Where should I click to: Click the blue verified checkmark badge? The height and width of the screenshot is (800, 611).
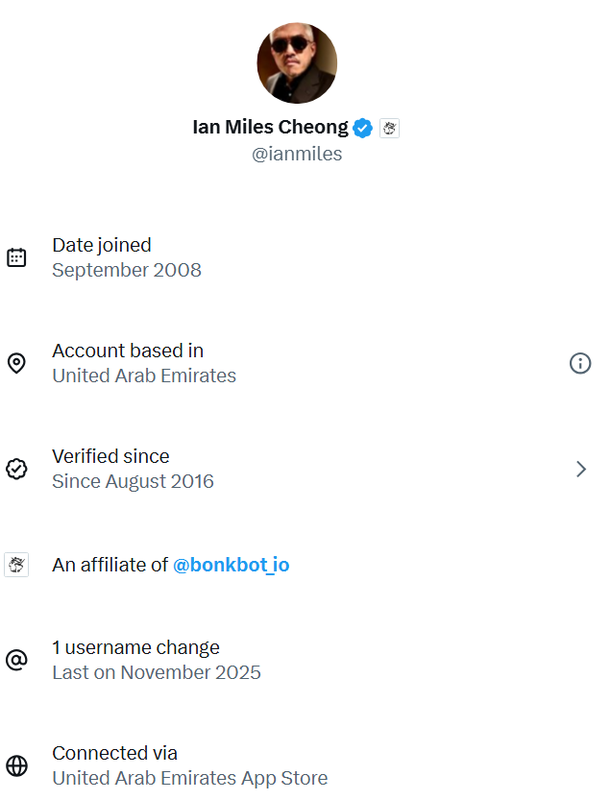(x=364, y=128)
